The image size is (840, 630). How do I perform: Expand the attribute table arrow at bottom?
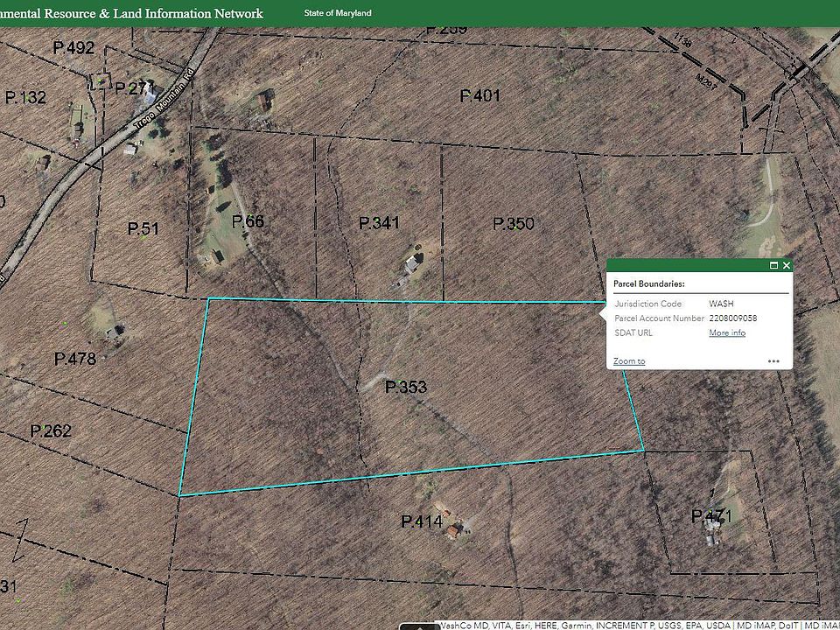[419, 626]
